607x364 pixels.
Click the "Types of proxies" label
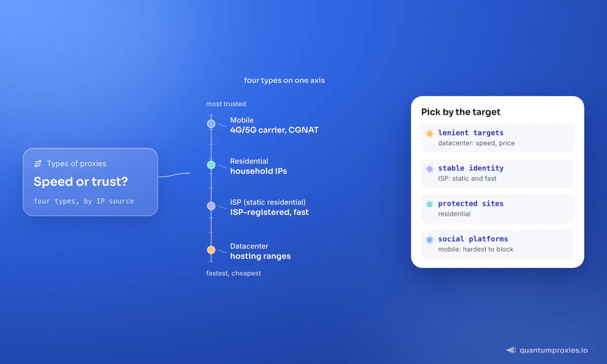click(76, 164)
